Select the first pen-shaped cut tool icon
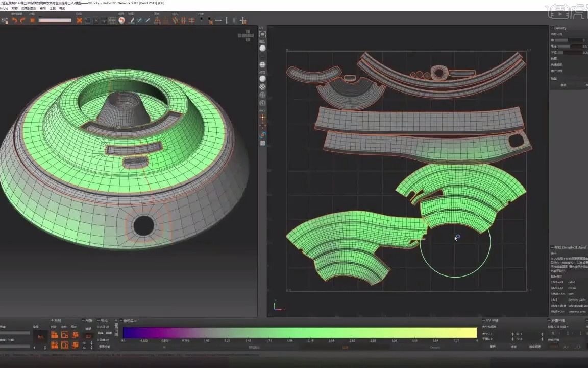 coord(131,20)
